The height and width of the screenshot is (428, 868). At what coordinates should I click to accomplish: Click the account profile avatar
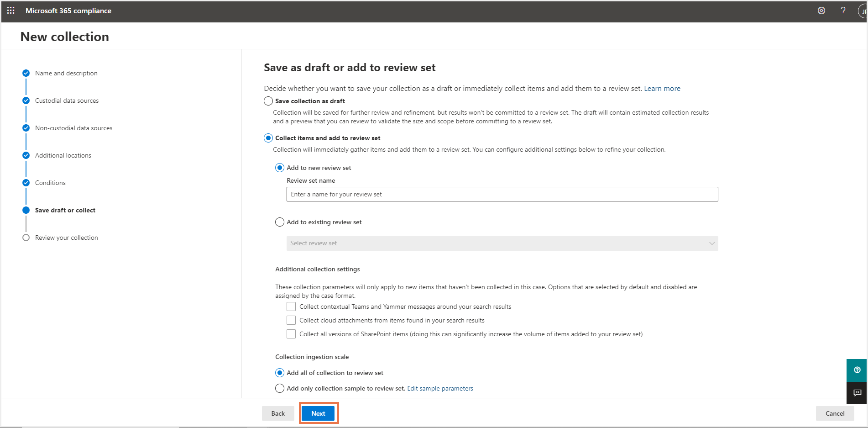pyautogui.click(x=862, y=11)
